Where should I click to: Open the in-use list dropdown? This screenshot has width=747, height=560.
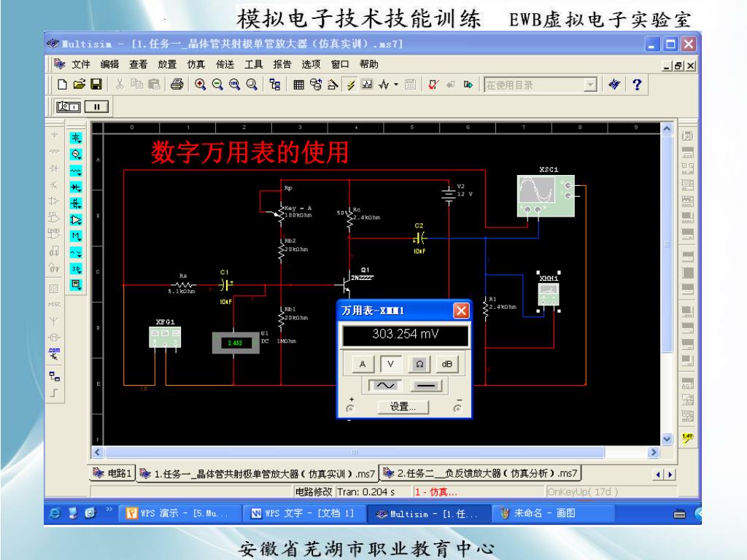[590, 85]
